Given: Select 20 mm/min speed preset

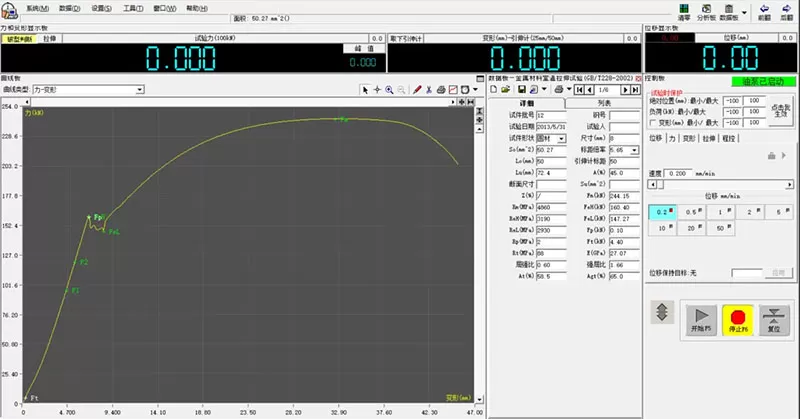Looking at the screenshot, I should (x=691, y=228).
